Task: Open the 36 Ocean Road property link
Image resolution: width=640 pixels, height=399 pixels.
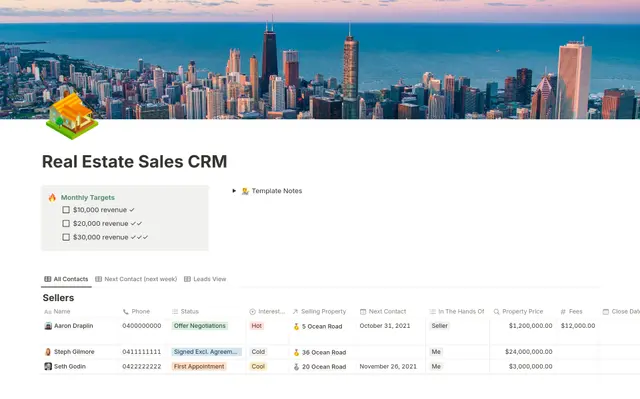Action: click(324, 352)
